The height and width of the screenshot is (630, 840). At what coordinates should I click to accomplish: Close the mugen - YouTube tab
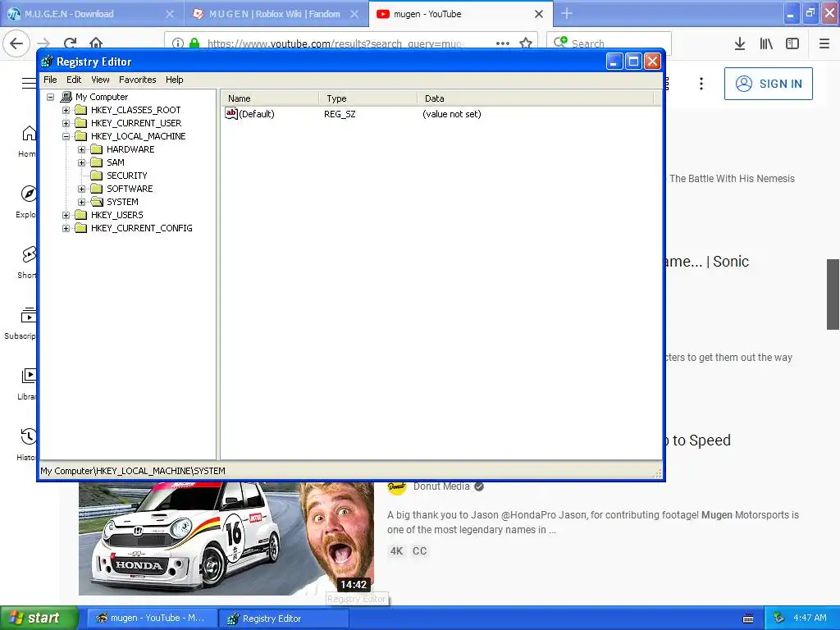point(539,14)
